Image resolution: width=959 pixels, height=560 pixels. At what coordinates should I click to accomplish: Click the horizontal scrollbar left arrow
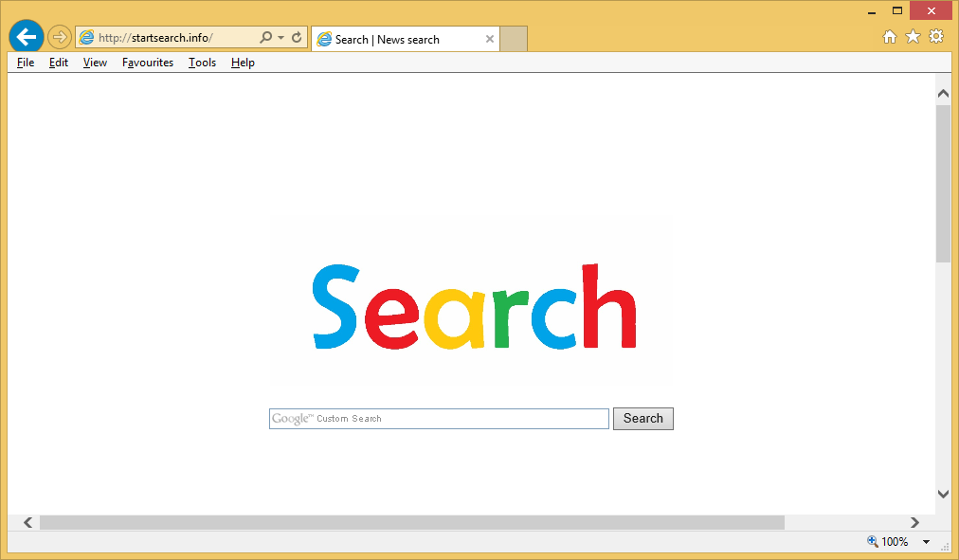pos(27,522)
